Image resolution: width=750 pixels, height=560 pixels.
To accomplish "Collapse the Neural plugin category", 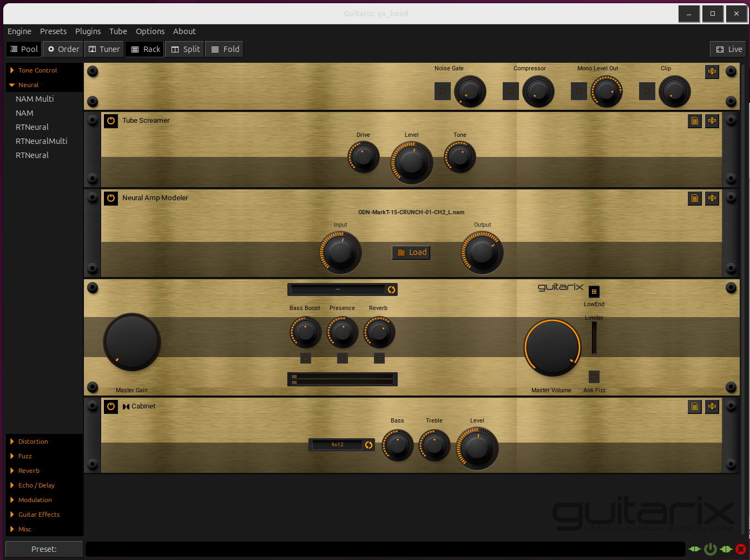I will [x=28, y=85].
